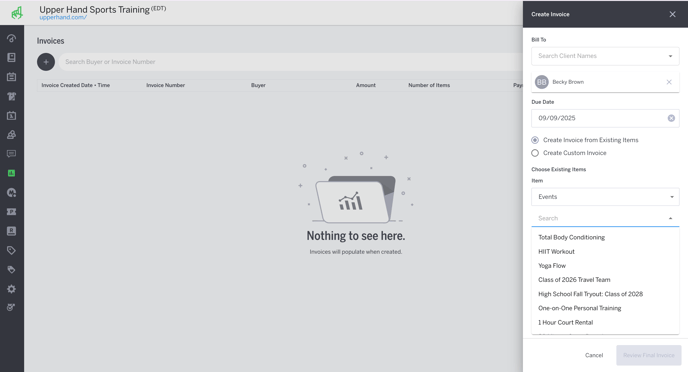Click the Due Date input field
This screenshot has width=688, height=372.
(605, 118)
